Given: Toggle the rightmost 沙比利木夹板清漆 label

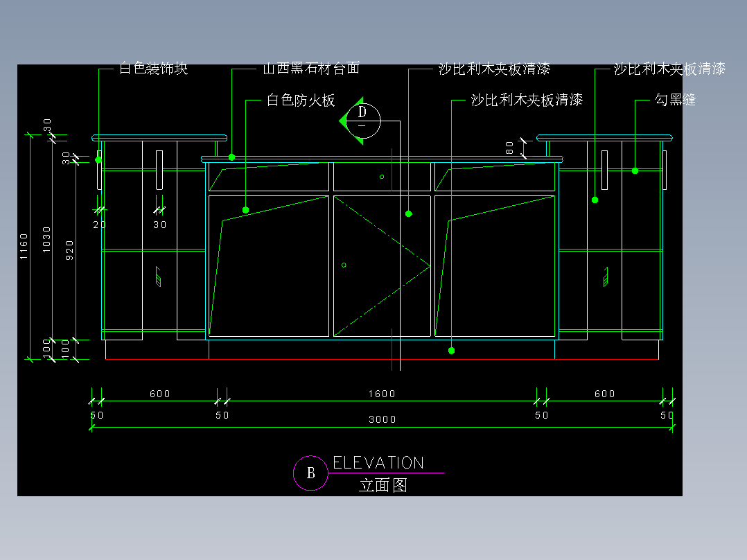Looking at the screenshot, I should pyautogui.click(x=669, y=69).
